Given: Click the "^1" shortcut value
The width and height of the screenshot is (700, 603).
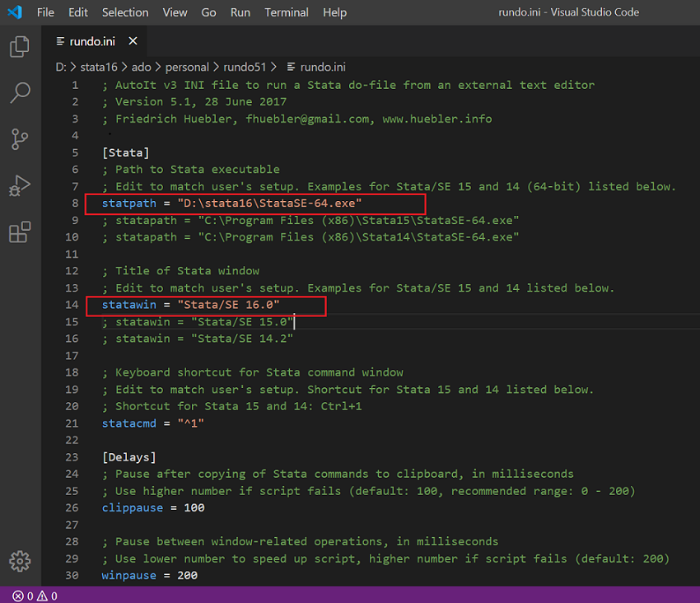Looking at the screenshot, I should coord(190,423).
